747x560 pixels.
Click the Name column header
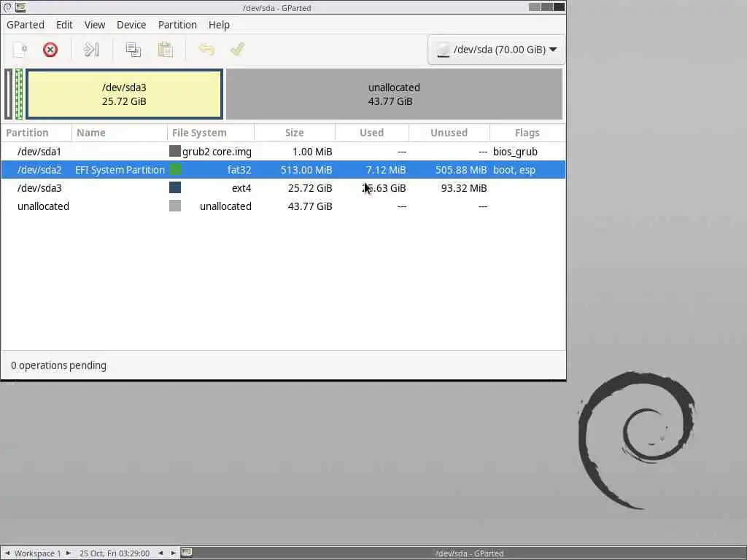[120, 133]
